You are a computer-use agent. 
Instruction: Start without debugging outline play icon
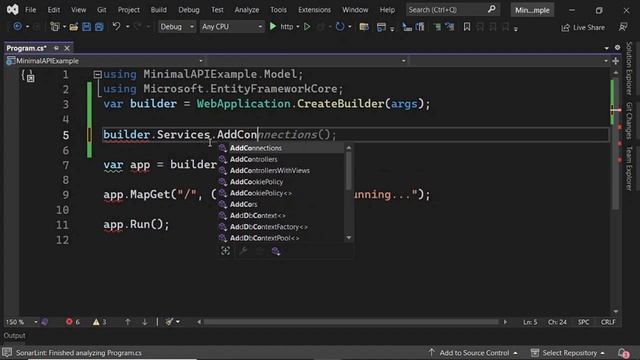click(x=307, y=27)
